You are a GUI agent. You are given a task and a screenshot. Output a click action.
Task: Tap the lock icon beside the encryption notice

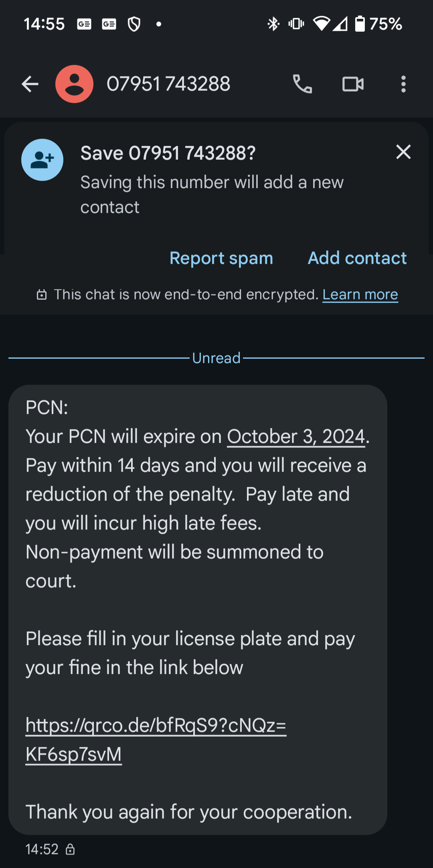[x=42, y=294]
